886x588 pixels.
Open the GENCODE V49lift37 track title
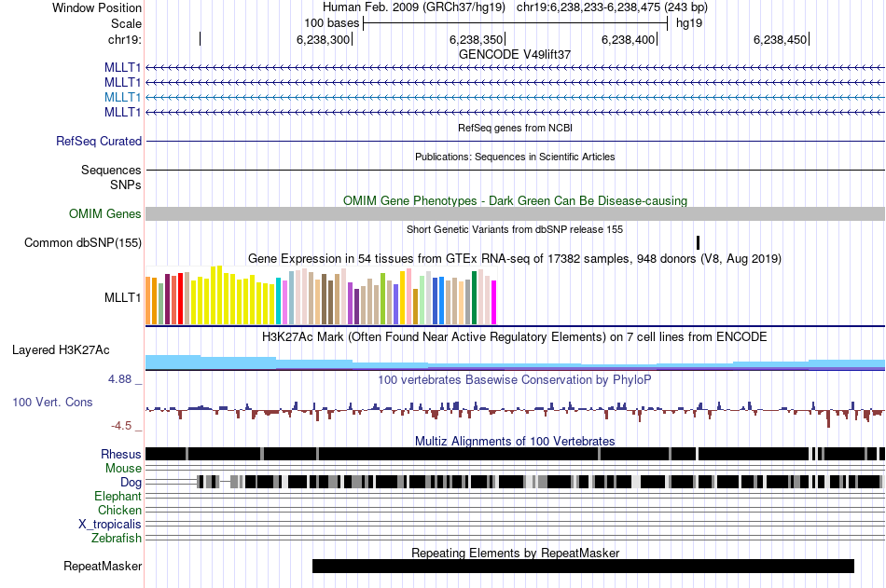click(x=515, y=54)
